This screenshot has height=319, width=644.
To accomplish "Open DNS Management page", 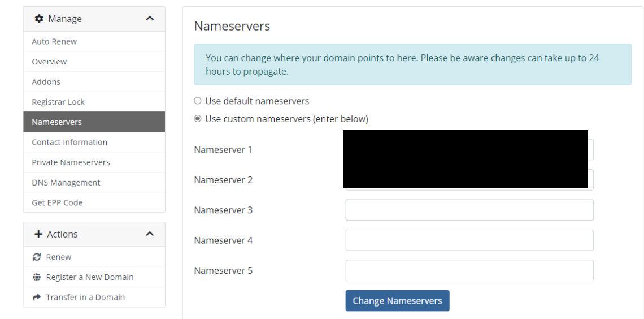I will pyautogui.click(x=66, y=183).
